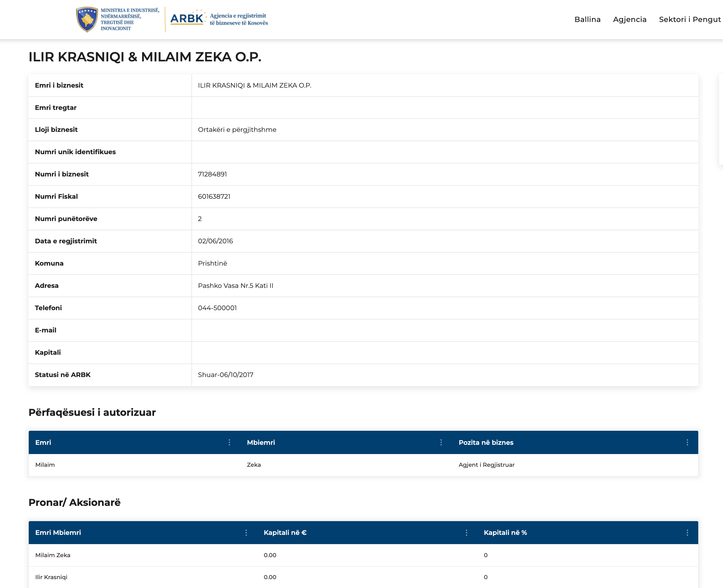The image size is (723, 588).
Task: Sort by the Emri column header
Action: 43,442
